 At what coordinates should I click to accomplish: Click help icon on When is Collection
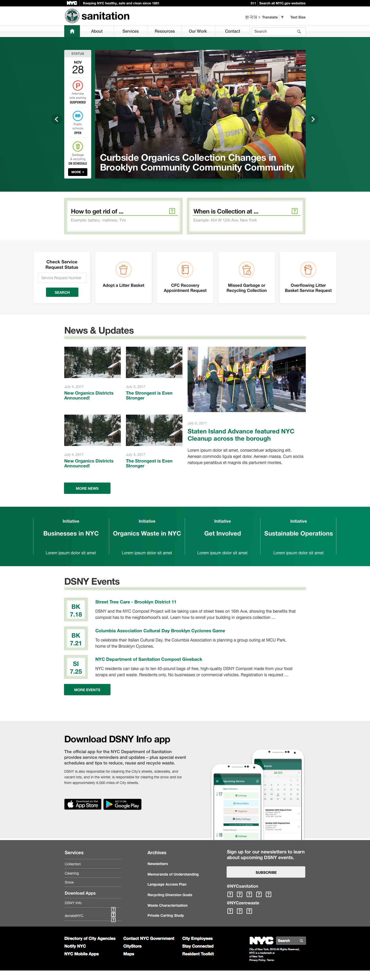coord(295,211)
